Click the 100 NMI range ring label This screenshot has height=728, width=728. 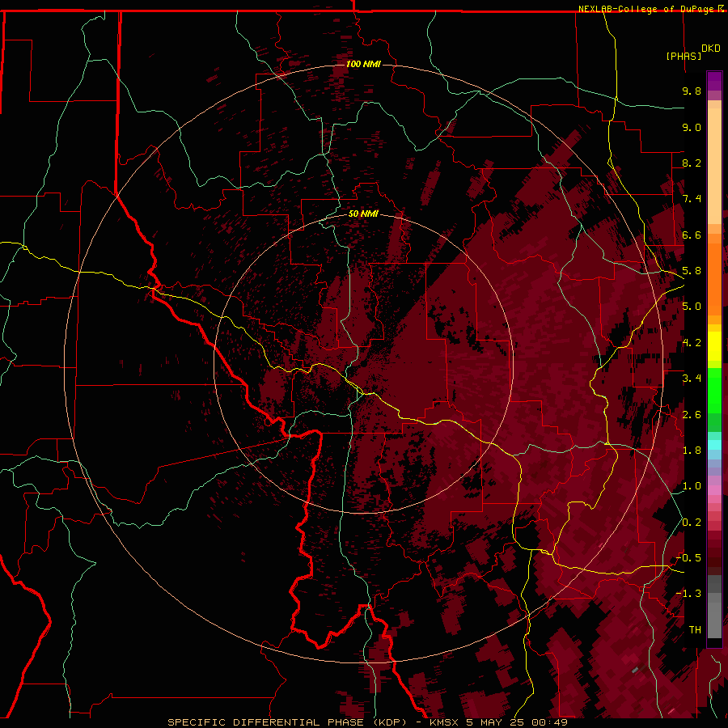[x=363, y=64]
